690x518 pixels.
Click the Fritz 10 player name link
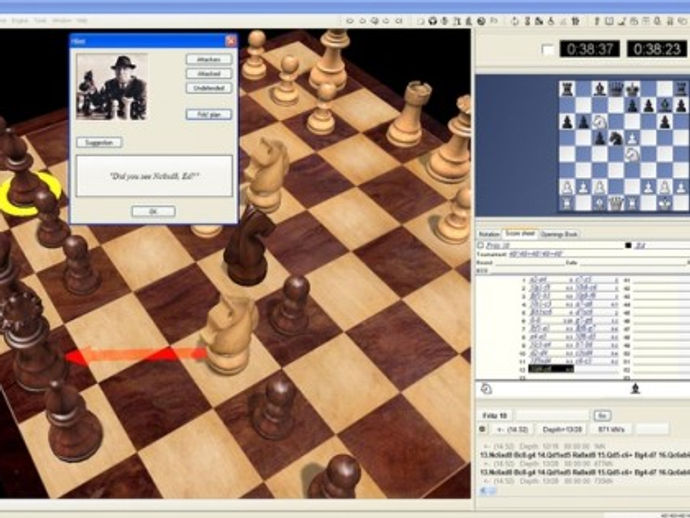click(498, 246)
